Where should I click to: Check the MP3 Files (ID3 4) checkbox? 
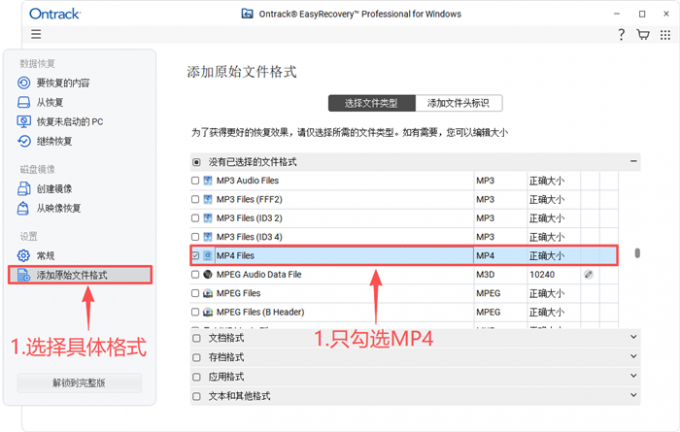point(195,237)
